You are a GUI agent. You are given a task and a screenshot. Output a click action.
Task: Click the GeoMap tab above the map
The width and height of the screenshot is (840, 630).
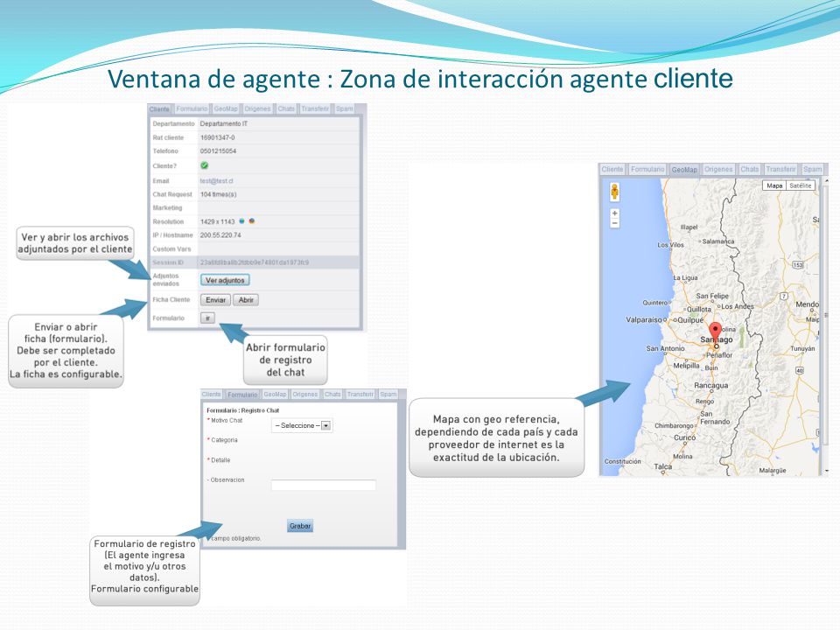point(684,169)
